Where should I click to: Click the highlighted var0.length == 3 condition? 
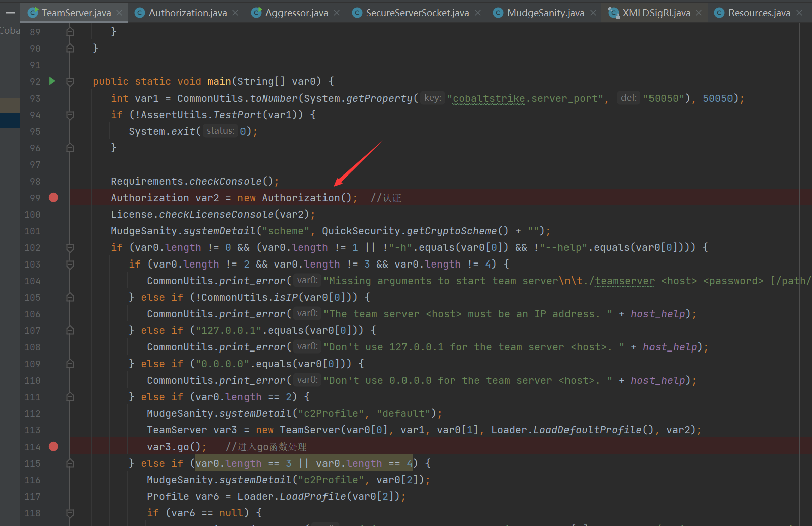243,463
